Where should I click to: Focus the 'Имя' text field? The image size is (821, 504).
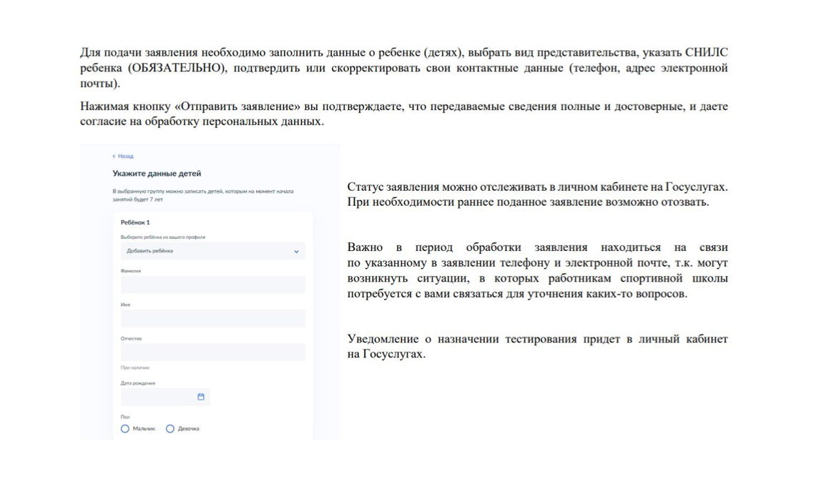click(x=212, y=318)
